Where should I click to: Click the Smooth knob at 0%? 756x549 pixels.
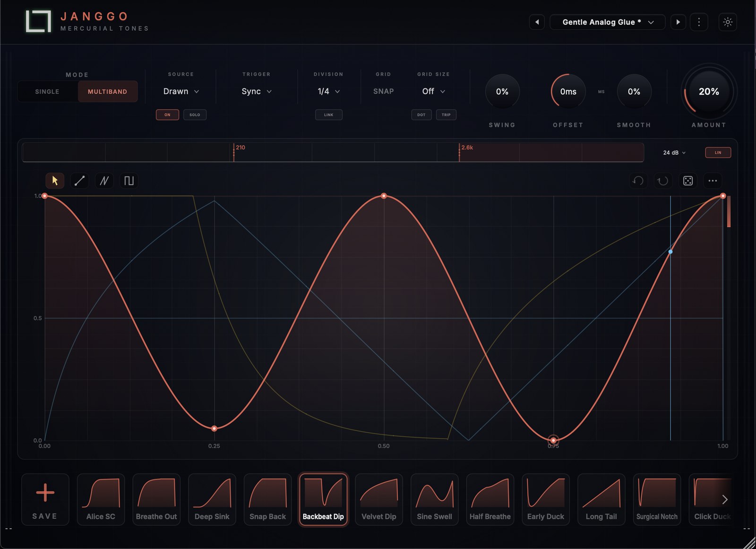pyautogui.click(x=634, y=91)
